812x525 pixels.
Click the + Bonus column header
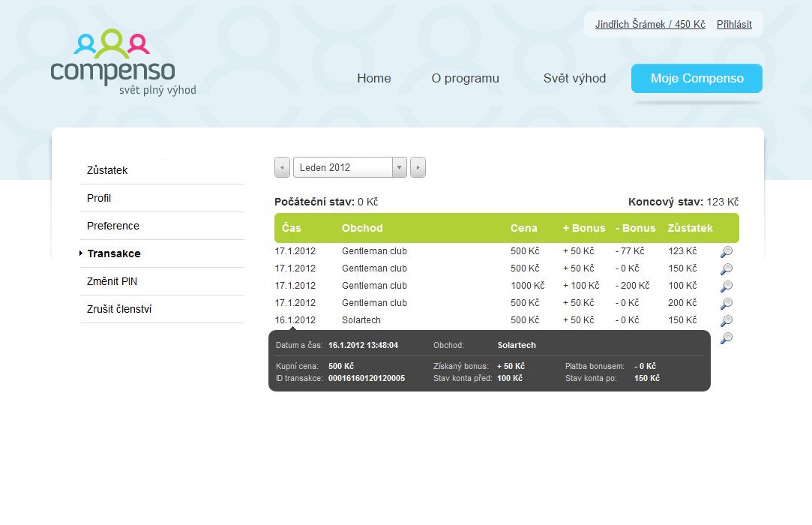tap(584, 228)
